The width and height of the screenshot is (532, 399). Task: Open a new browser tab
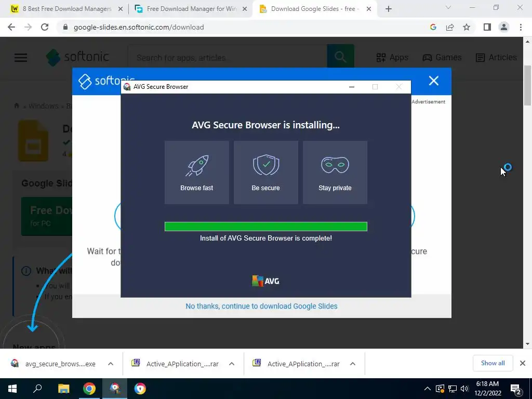point(389,9)
